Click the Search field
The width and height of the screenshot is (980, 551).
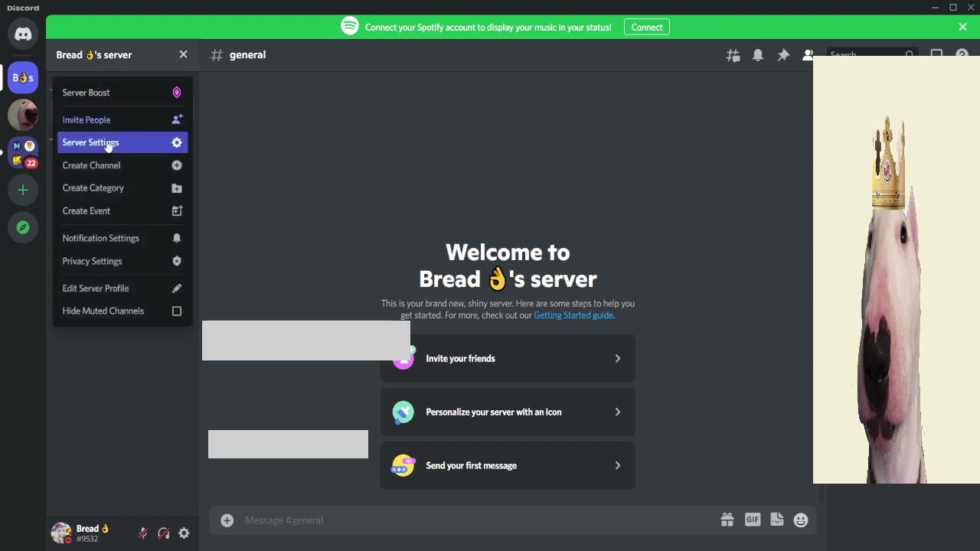point(872,54)
